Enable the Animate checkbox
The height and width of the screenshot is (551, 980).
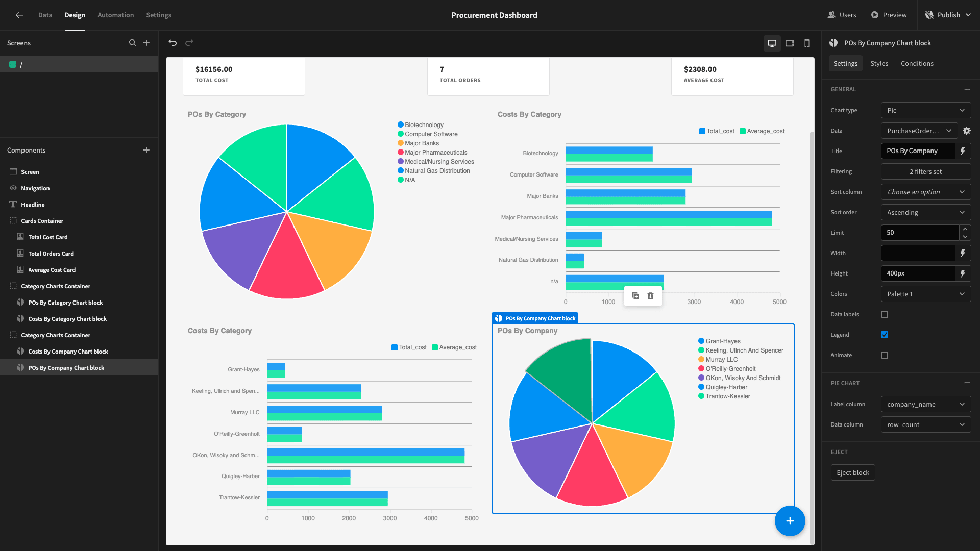click(x=885, y=355)
